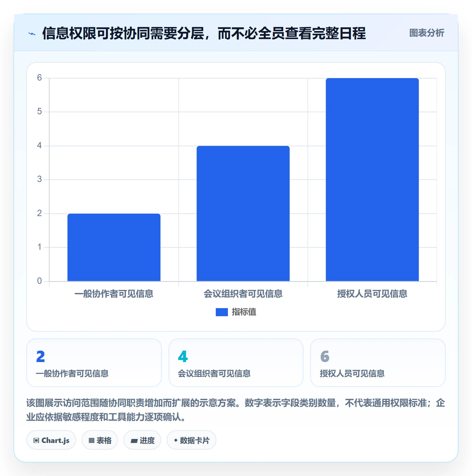Click the y-axis tick label 3
This screenshot has width=472, height=476.
39,179
